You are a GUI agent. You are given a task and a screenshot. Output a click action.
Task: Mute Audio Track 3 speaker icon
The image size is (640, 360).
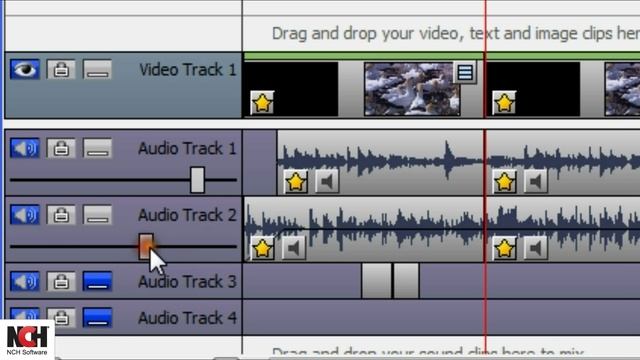pyautogui.click(x=25, y=281)
